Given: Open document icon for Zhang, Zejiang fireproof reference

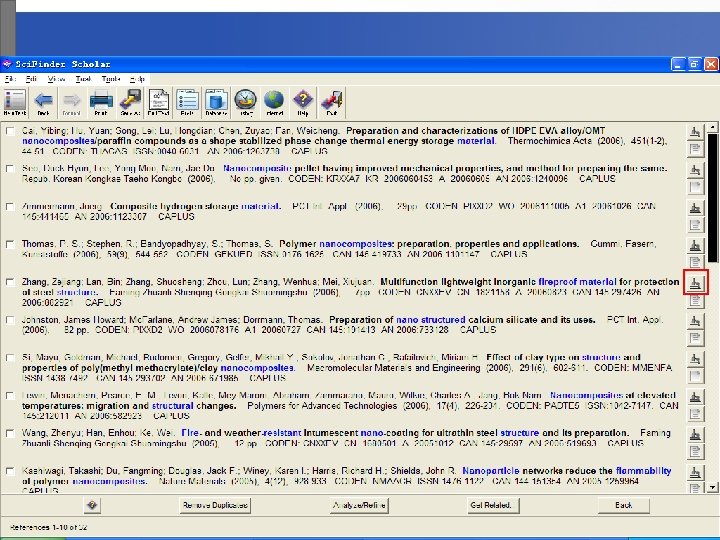Looking at the screenshot, I should (x=696, y=300).
